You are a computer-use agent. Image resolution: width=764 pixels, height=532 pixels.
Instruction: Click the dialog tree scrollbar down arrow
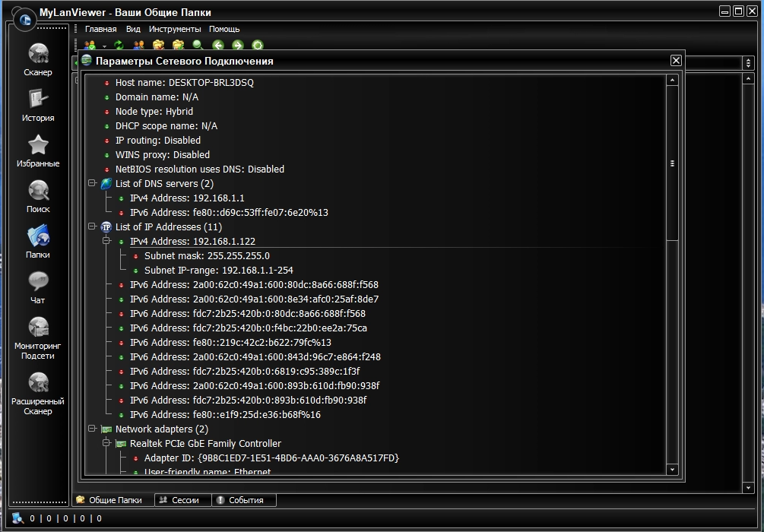coord(673,470)
